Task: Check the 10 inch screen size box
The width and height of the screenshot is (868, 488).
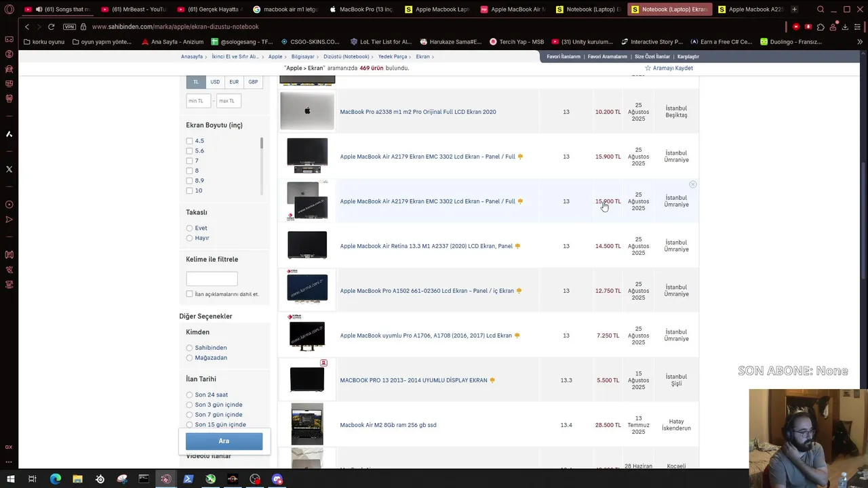Action: [189, 190]
